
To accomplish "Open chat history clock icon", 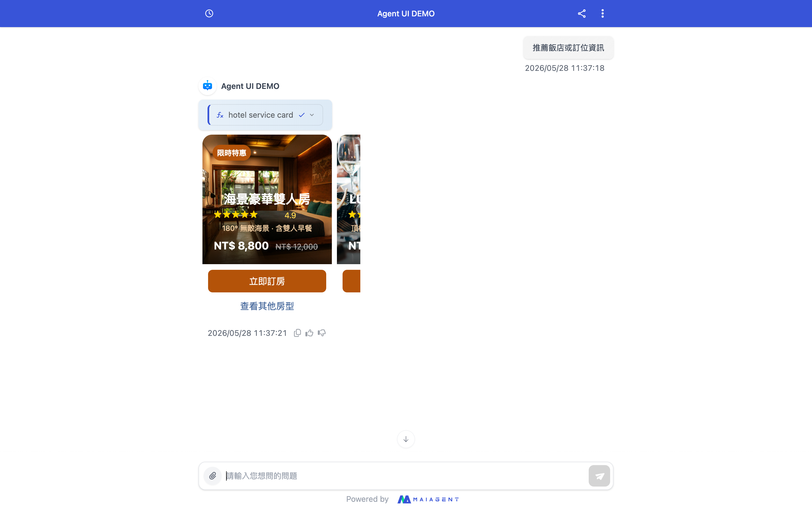I will click(x=209, y=14).
